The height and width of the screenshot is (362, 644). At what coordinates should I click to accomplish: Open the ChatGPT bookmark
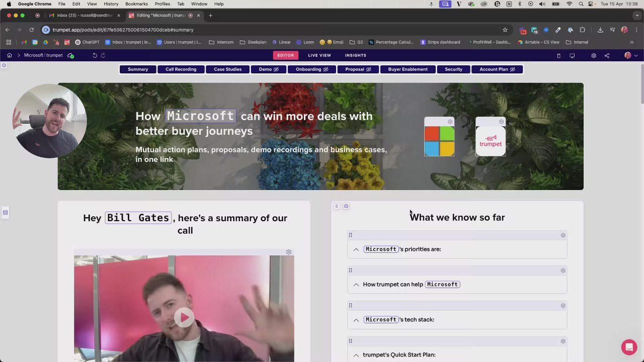coord(88,42)
